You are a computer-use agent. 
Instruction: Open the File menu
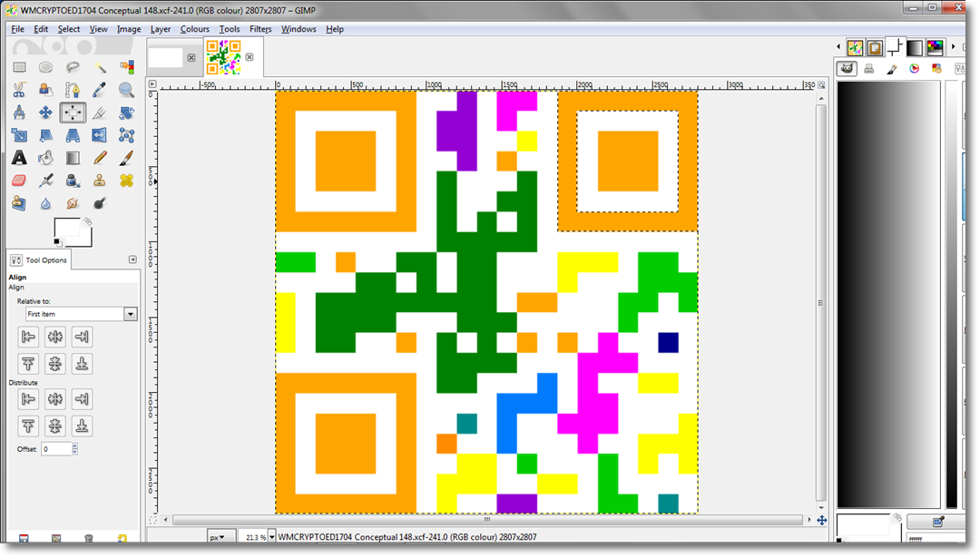tap(17, 29)
